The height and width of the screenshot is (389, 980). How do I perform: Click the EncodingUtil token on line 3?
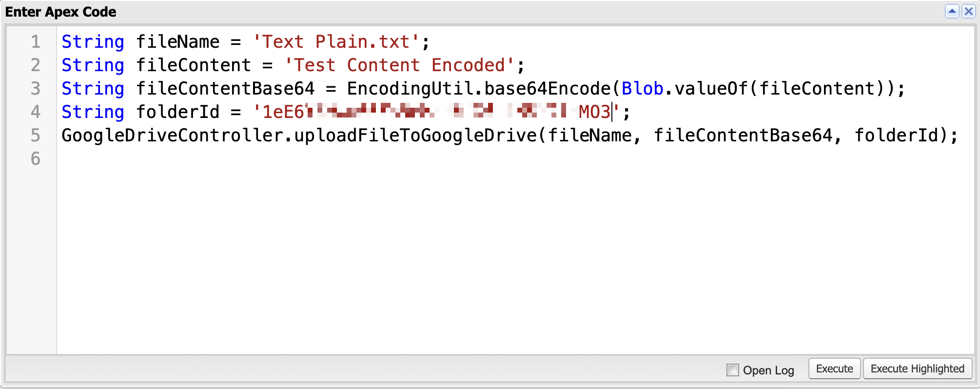[x=412, y=88]
